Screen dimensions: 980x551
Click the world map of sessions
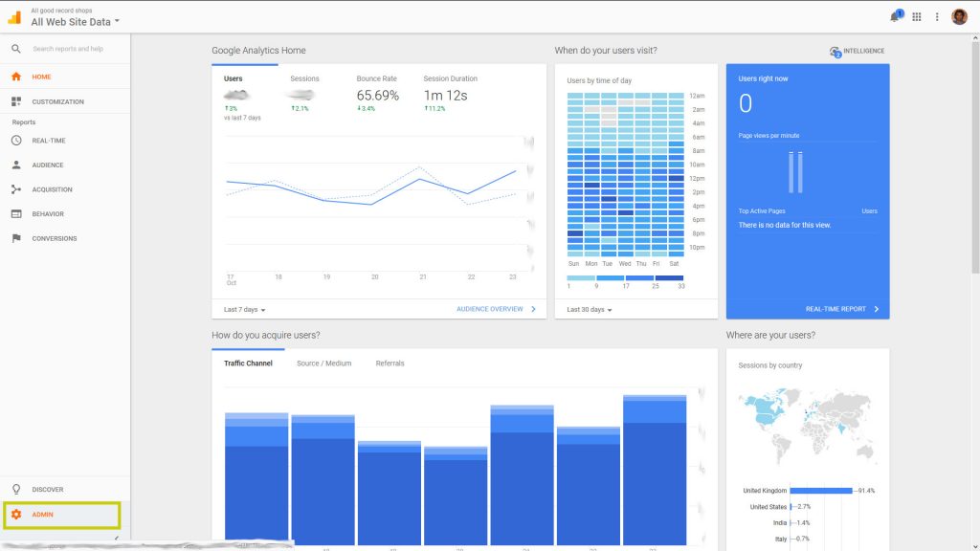click(x=806, y=426)
